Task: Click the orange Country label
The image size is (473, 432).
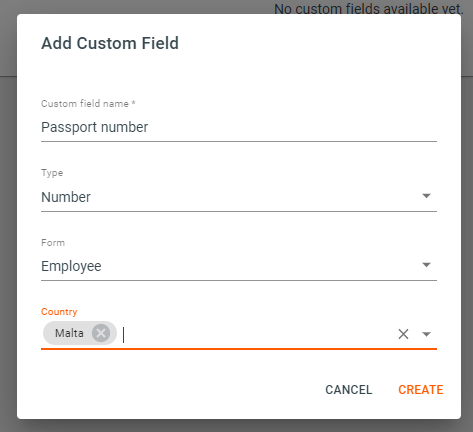Action: pyautogui.click(x=59, y=312)
